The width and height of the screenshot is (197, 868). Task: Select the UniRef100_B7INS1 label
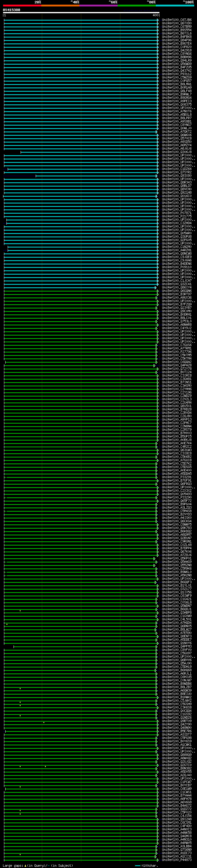point(177,382)
